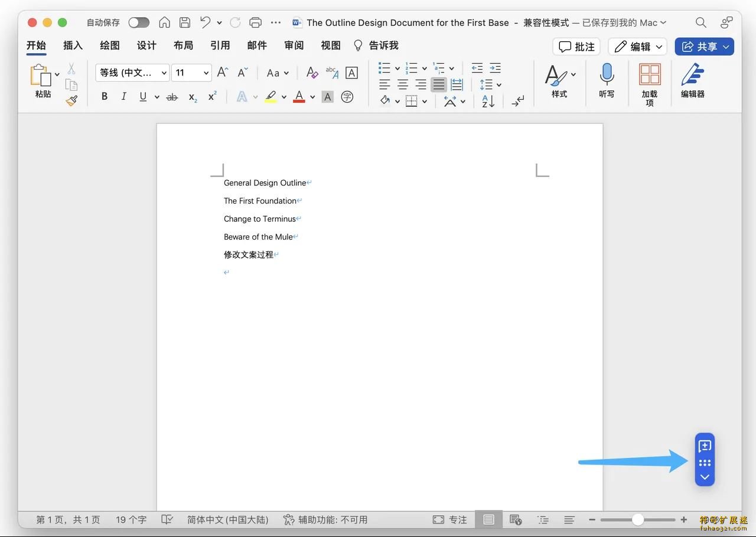Image resolution: width=756 pixels, height=537 pixels.
Task: Open the Home icon in title bar
Action: (165, 22)
